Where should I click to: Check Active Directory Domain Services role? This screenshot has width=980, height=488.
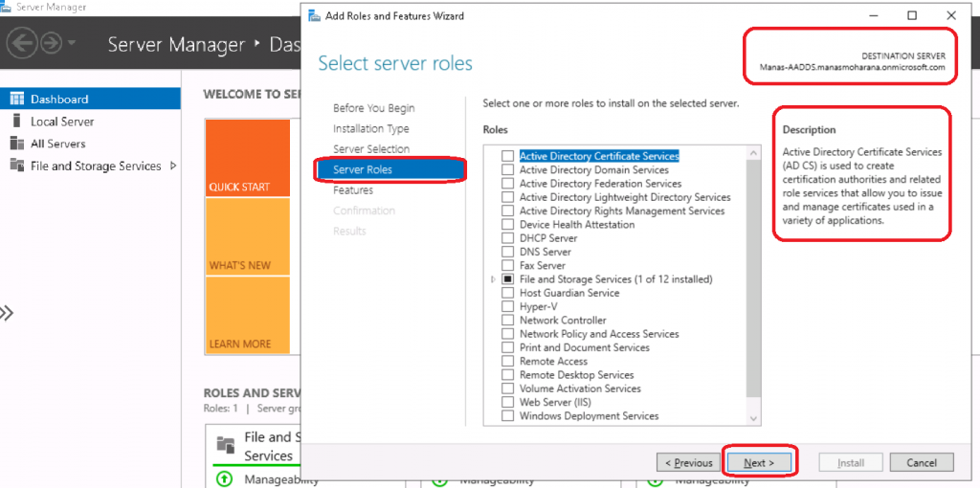508,169
